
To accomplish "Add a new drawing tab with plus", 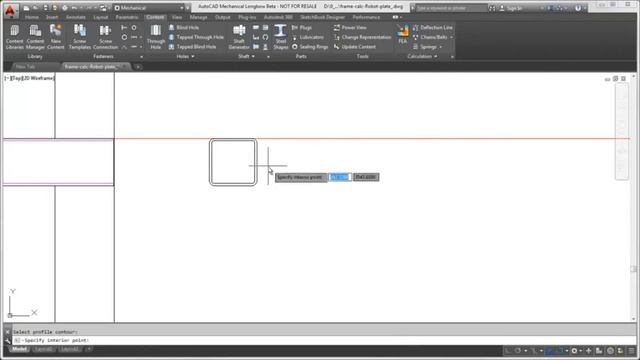I will [x=138, y=67].
